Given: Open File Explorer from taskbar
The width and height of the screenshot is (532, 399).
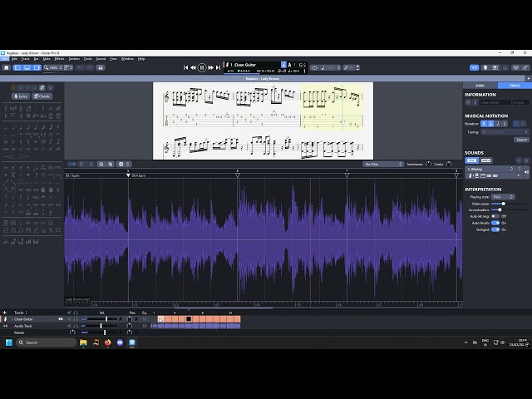Looking at the screenshot, I should [x=83, y=342].
